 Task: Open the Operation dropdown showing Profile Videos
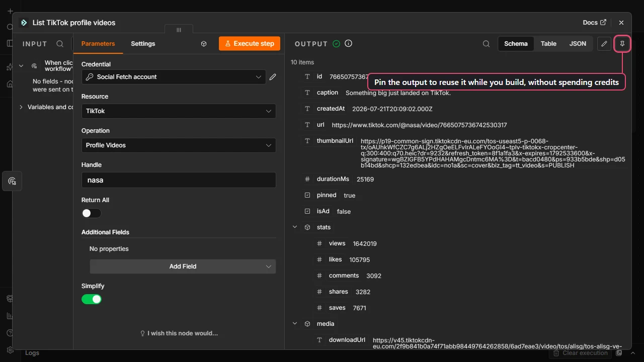179,145
